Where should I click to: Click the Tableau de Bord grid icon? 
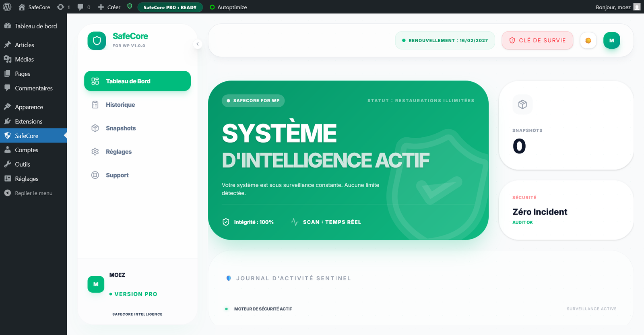click(x=95, y=81)
